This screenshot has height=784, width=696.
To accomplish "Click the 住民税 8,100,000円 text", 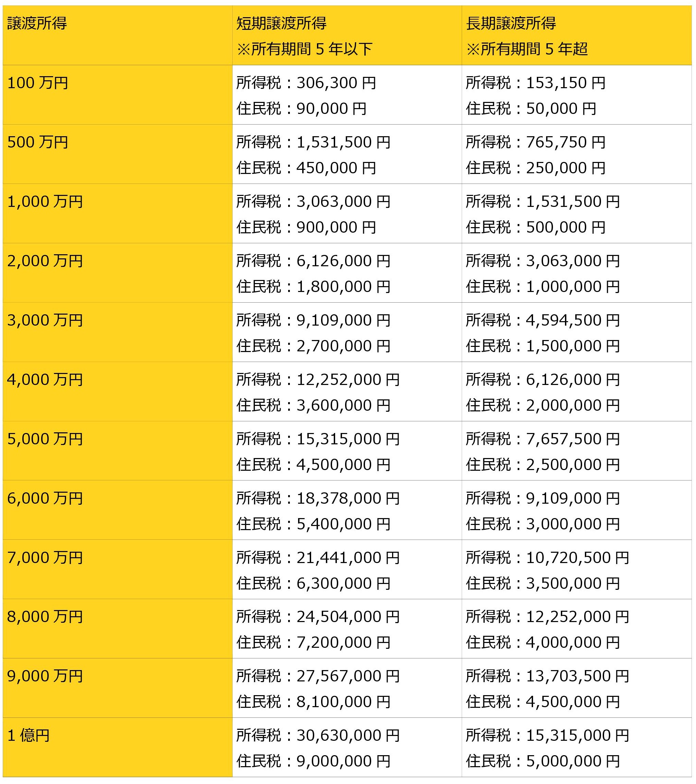I will pos(313,702).
